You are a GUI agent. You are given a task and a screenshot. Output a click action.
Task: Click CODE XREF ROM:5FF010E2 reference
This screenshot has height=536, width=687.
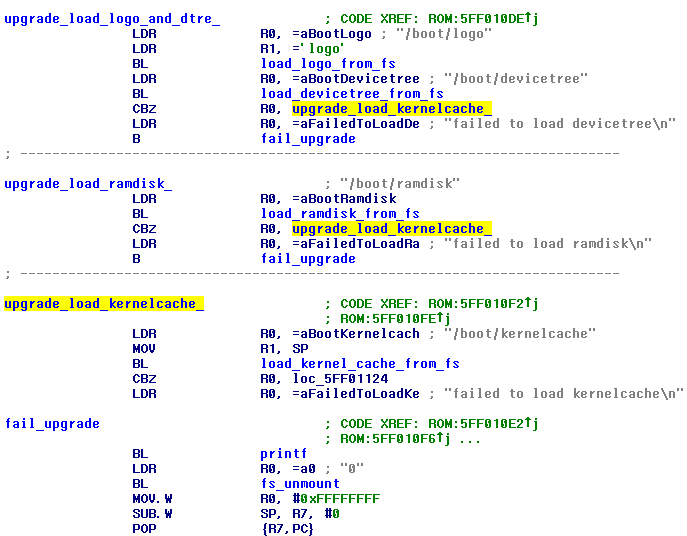click(x=439, y=424)
